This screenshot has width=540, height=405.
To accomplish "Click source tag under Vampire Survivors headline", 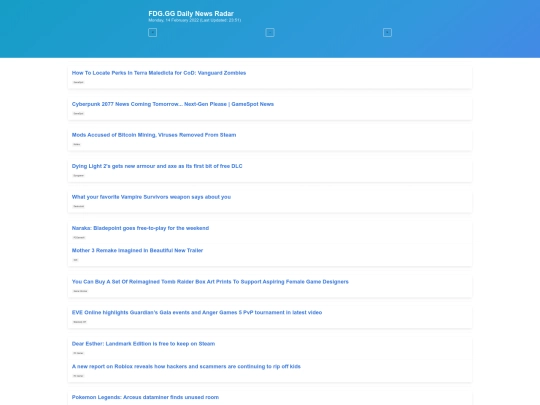I will (x=79, y=206).
